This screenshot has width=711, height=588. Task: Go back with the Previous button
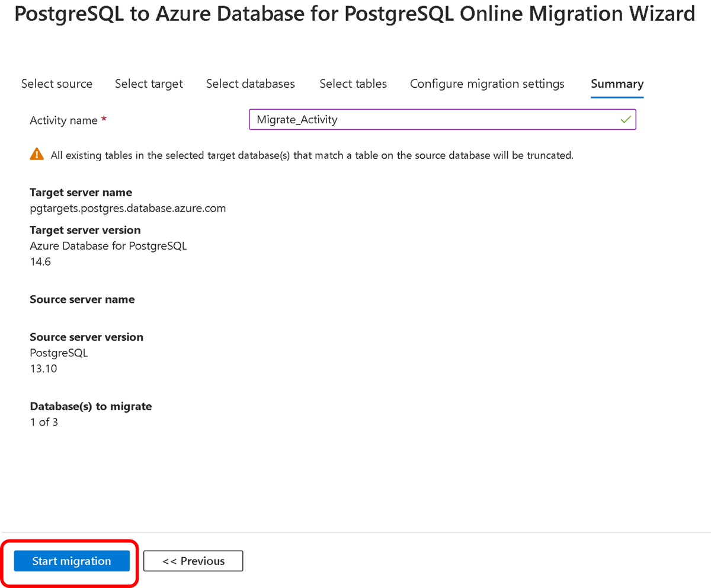pyautogui.click(x=193, y=561)
